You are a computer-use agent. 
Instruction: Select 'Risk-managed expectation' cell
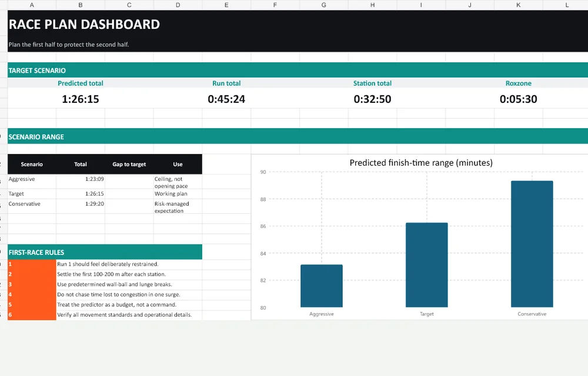tap(178, 207)
